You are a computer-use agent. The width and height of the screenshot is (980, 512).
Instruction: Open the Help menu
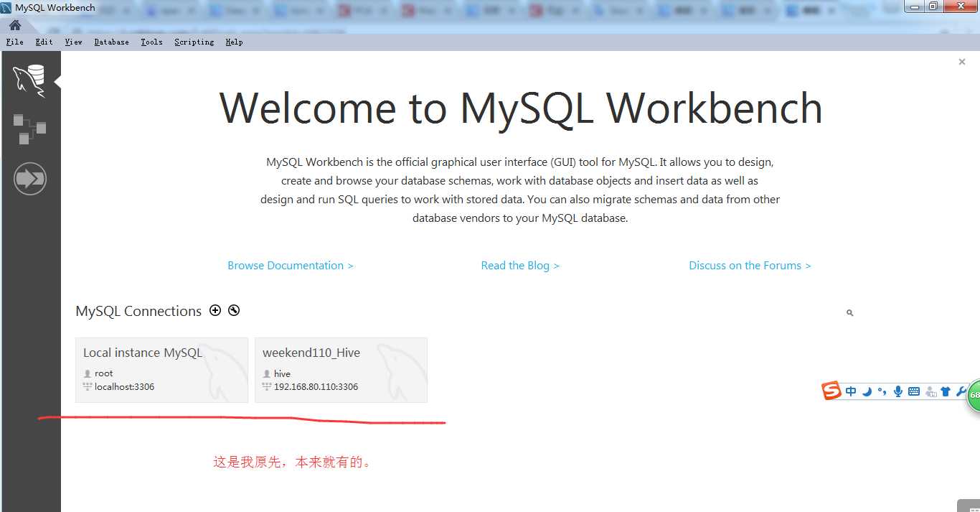coord(234,42)
